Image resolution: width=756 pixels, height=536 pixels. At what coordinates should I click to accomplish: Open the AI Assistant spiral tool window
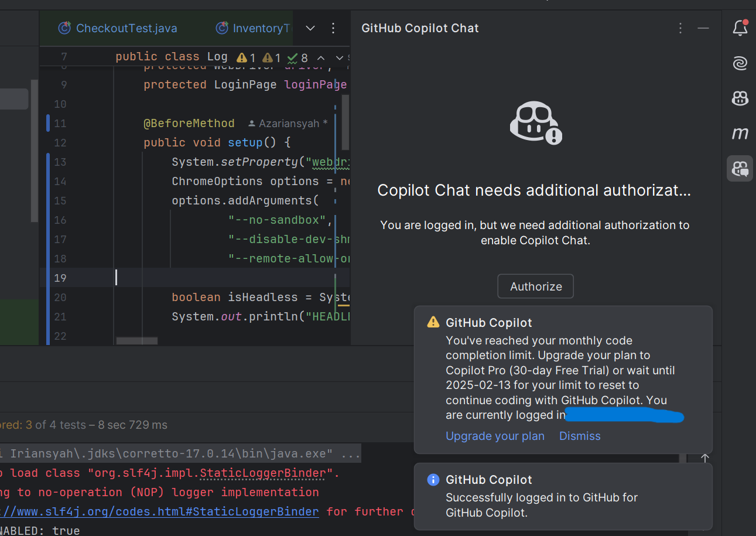(x=740, y=63)
